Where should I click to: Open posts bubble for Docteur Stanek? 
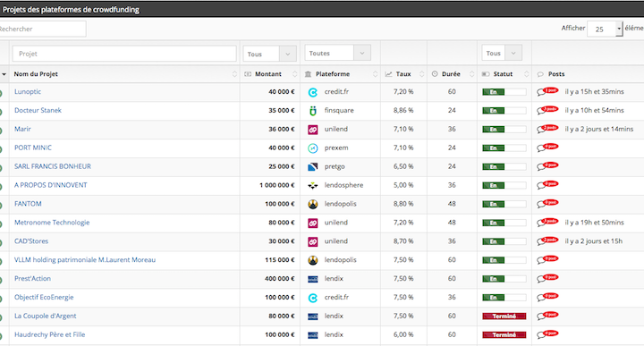(547, 110)
